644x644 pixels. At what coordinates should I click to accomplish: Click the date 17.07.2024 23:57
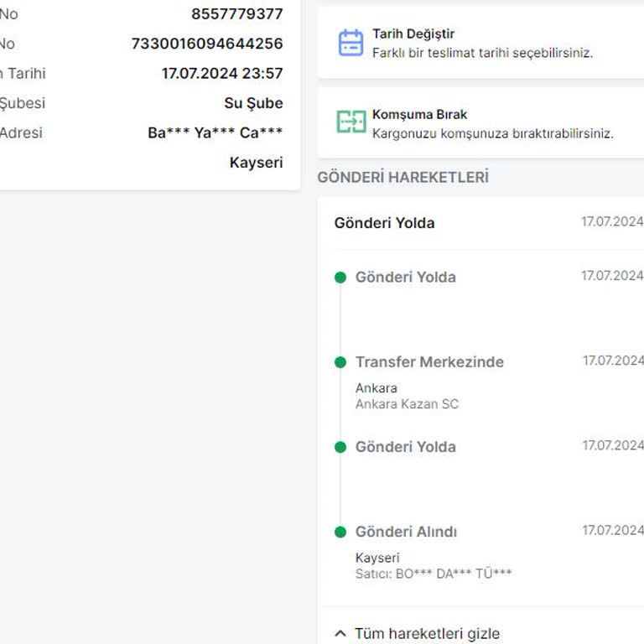coord(222,74)
